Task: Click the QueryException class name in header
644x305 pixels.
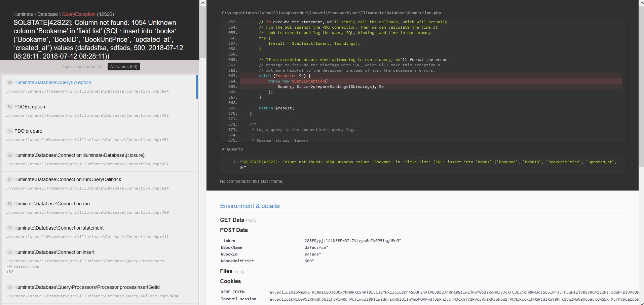Action: (x=79, y=14)
